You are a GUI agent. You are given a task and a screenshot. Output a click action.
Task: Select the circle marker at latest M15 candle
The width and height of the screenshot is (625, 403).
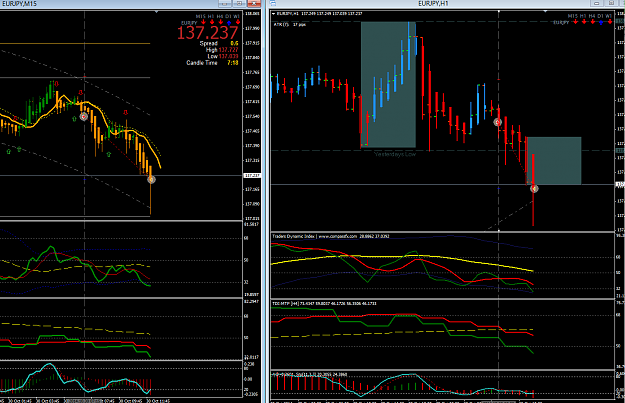(x=151, y=180)
